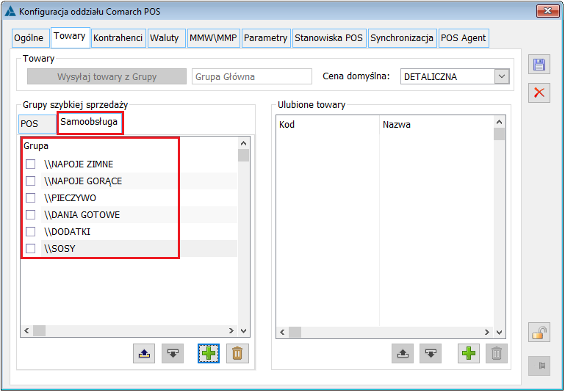Screen dimensions: 565x392
Task: Delete selected quick sale group trash icon
Action: click(237, 354)
